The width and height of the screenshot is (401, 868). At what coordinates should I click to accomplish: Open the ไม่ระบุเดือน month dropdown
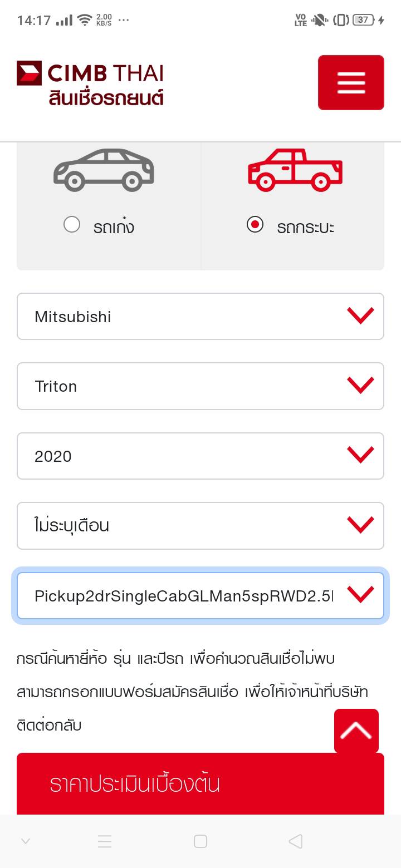click(200, 526)
